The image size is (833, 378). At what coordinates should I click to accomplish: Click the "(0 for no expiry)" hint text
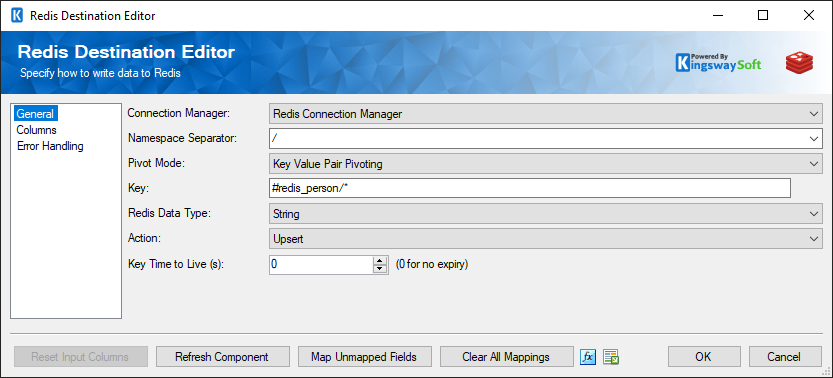(432, 264)
